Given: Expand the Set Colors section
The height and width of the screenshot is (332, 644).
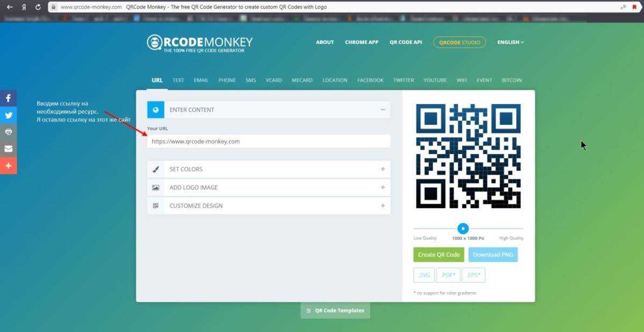Looking at the screenshot, I should click(x=383, y=169).
